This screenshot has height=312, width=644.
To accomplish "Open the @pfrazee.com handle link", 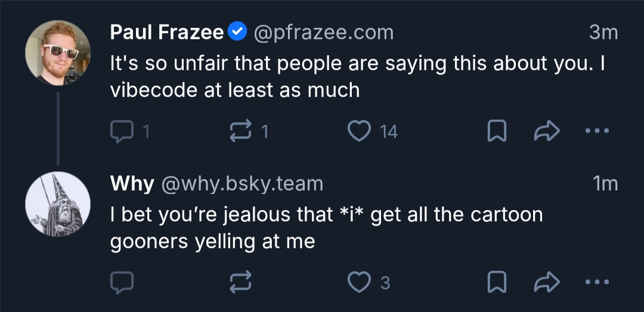I will (x=324, y=32).
